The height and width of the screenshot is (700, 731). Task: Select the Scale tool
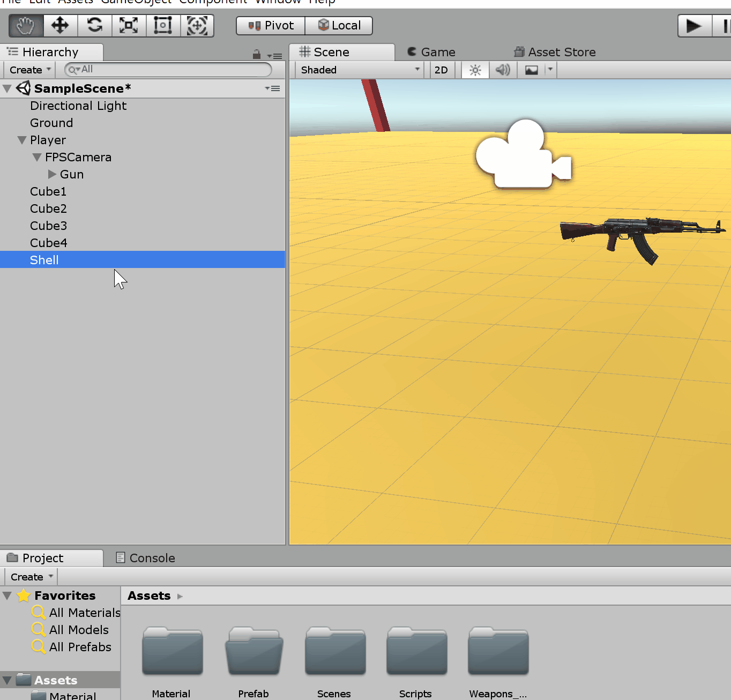coord(129,25)
